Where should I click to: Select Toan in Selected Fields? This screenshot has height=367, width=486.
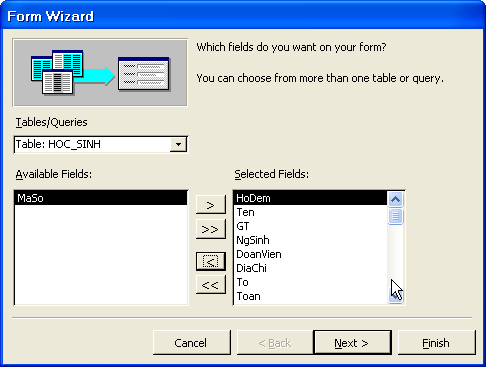click(311, 296)
